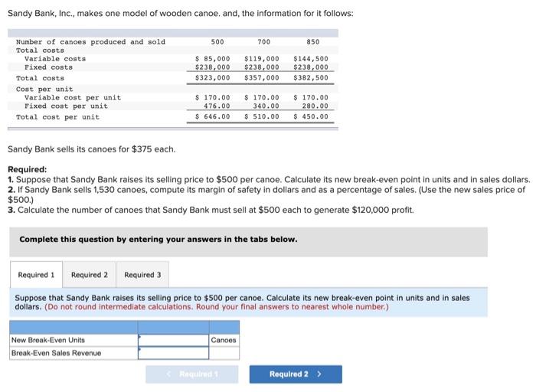The height and width of the screenshot is (392, 536).
Task: Click the red rounding instruction text
Action: point(217,307)
